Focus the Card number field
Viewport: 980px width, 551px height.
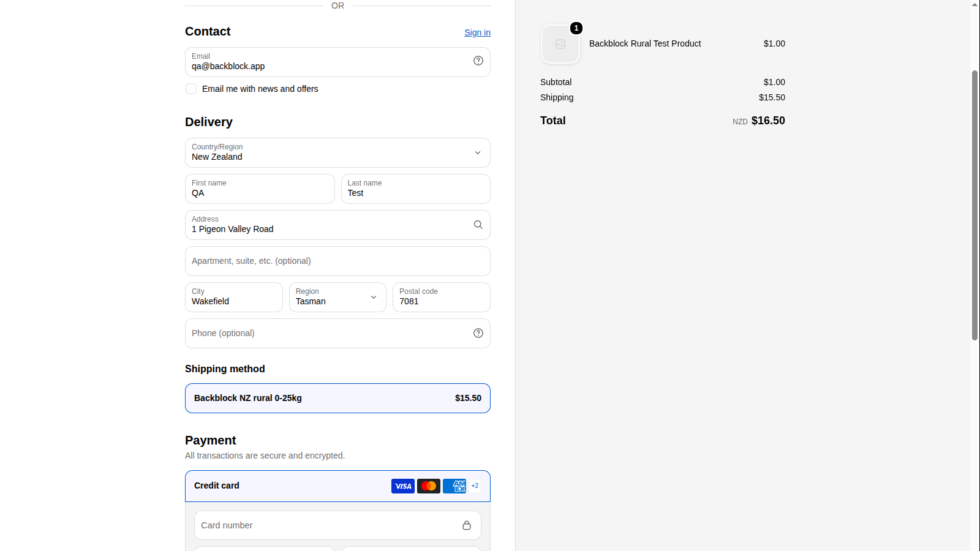coord(337,525)
